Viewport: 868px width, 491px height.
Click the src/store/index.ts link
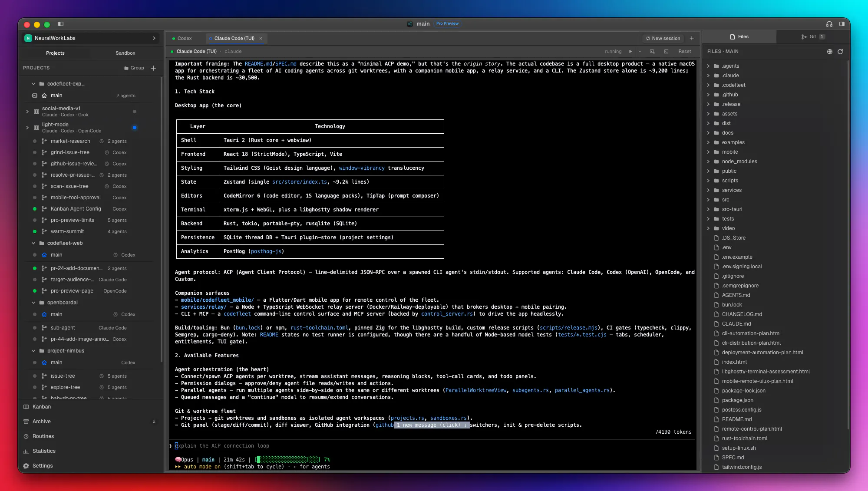point(300,182)
